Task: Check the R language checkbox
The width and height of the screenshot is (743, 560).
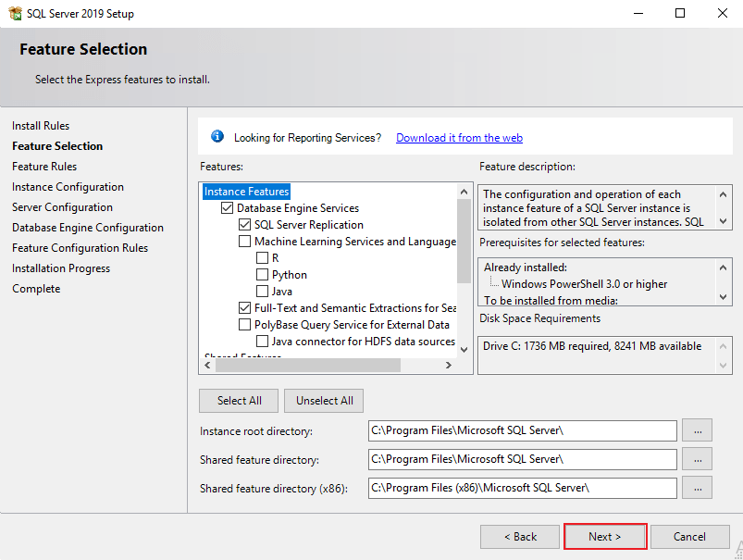Action: coord(264,257)
